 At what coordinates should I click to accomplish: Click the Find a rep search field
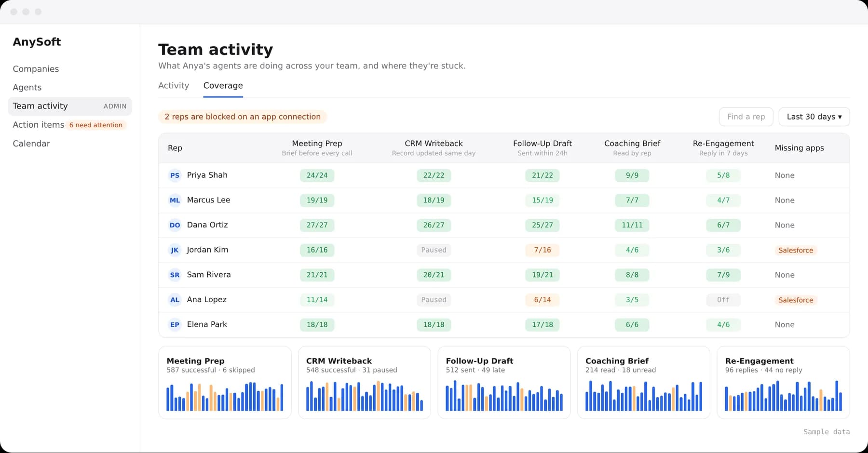(746, 117)
